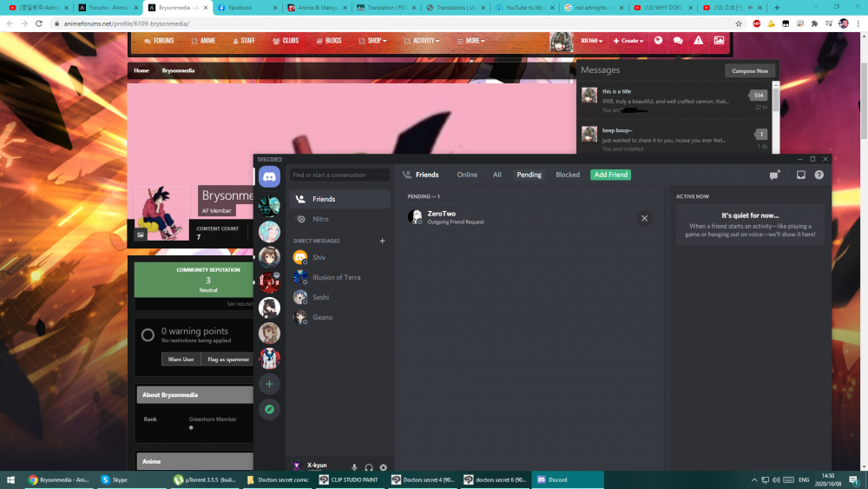
Task: Open BLOGS in the forum navigation bar
Action: click(329, 41)
